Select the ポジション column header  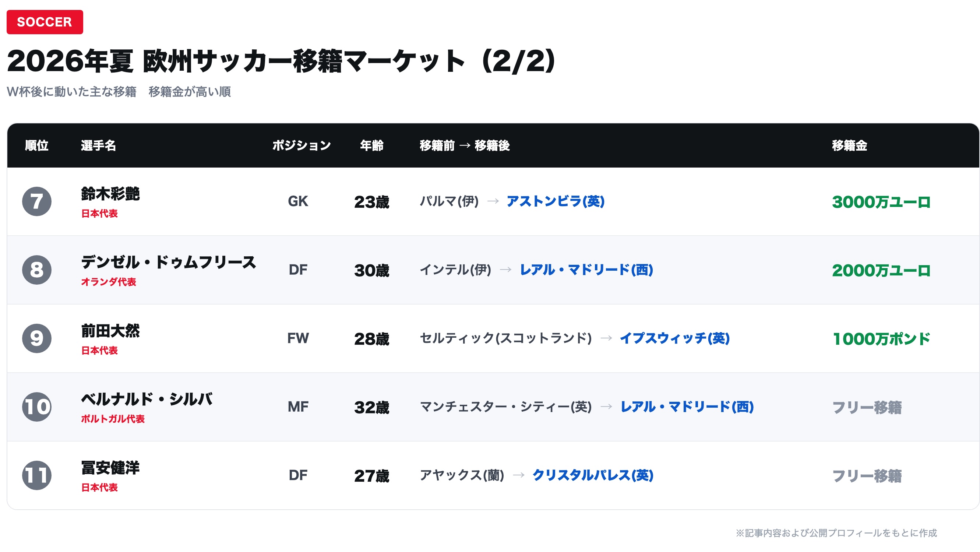point(302,145)
